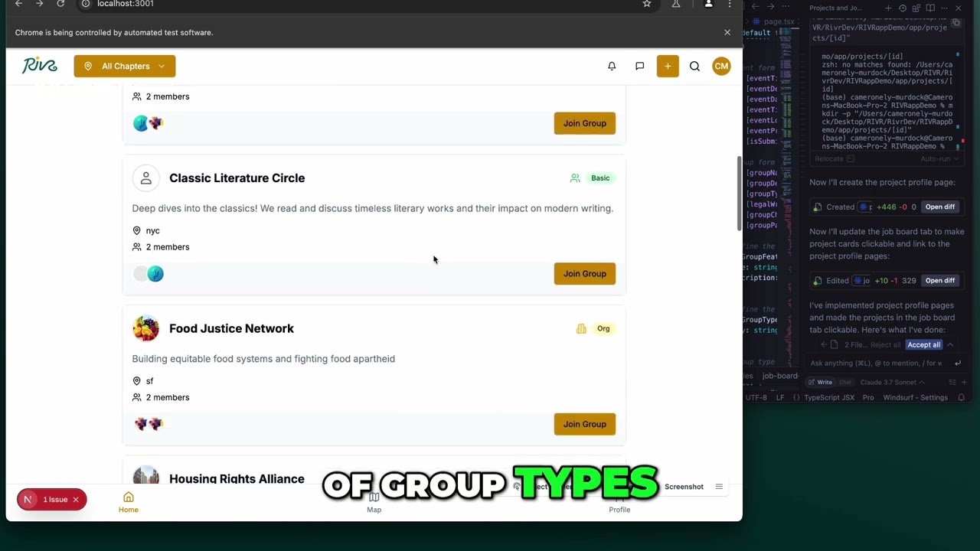The width and height of the screenshot is (980, 551).
Task: Send the message with the return arrow icon
Action: pyautogui.click(x=958, y=363)
